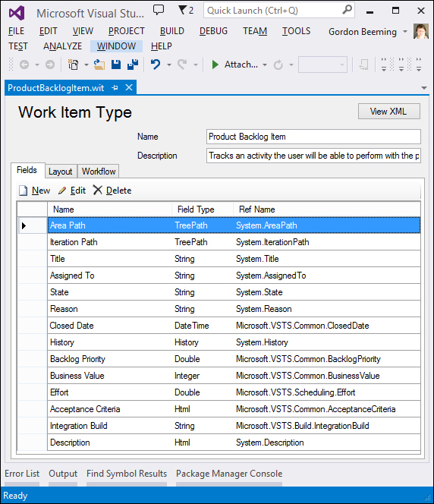This screenshot has height=504, width=434.
Task: Open the EDIT menu
Action: point(49,31)
